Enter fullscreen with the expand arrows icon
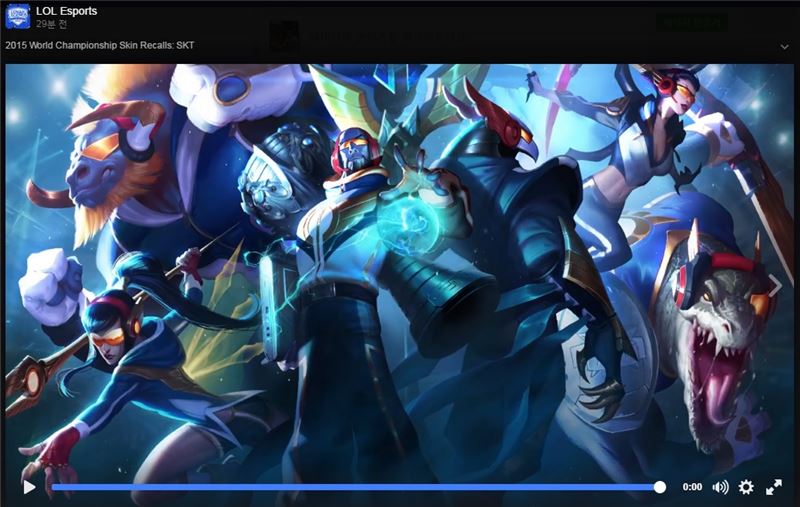The image size is (800, 507). [x=774, y=487]
